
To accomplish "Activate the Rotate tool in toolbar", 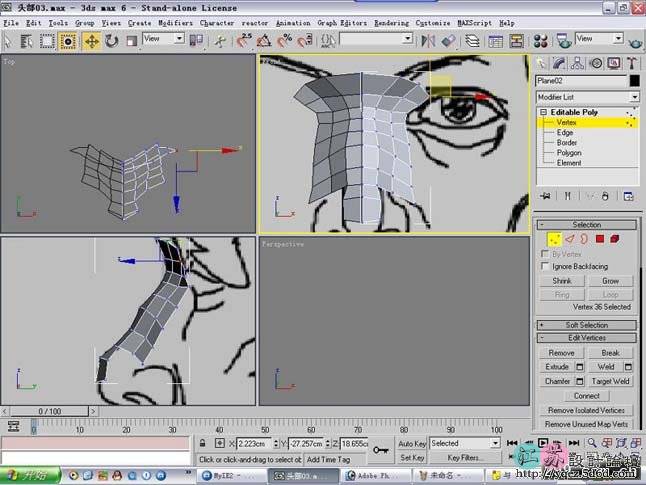I will coord(111,40).
